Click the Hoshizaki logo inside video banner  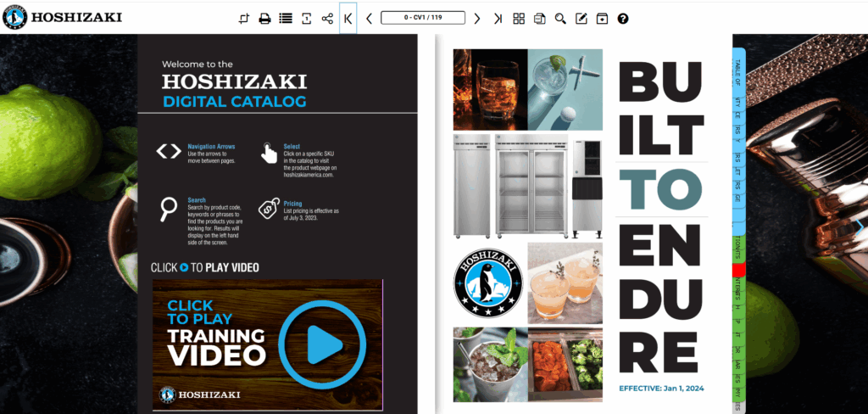200,394
